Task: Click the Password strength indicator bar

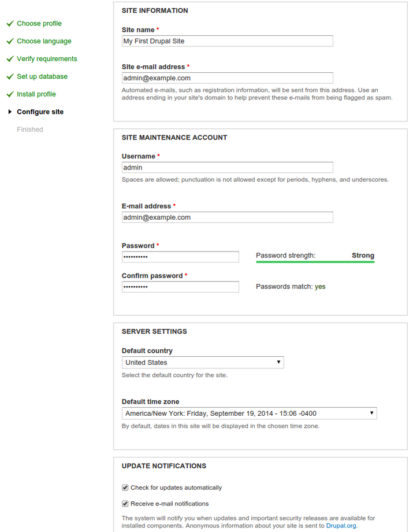Action: coord(315,262)
